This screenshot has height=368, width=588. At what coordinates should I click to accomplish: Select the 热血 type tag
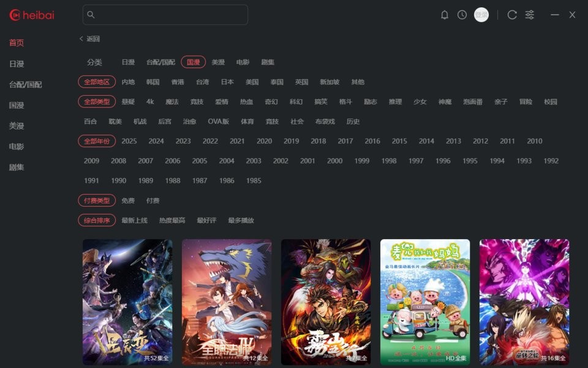pos(246,102)
